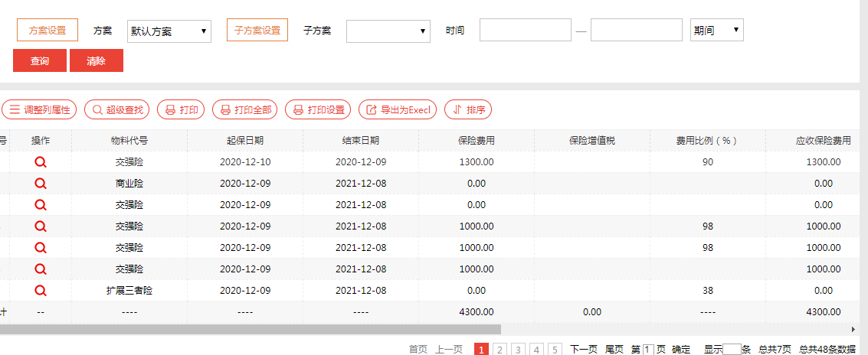This screenshot has height=355, width=868.
Task: Click the 时间 end date field
Action: (x=637, y=30)
